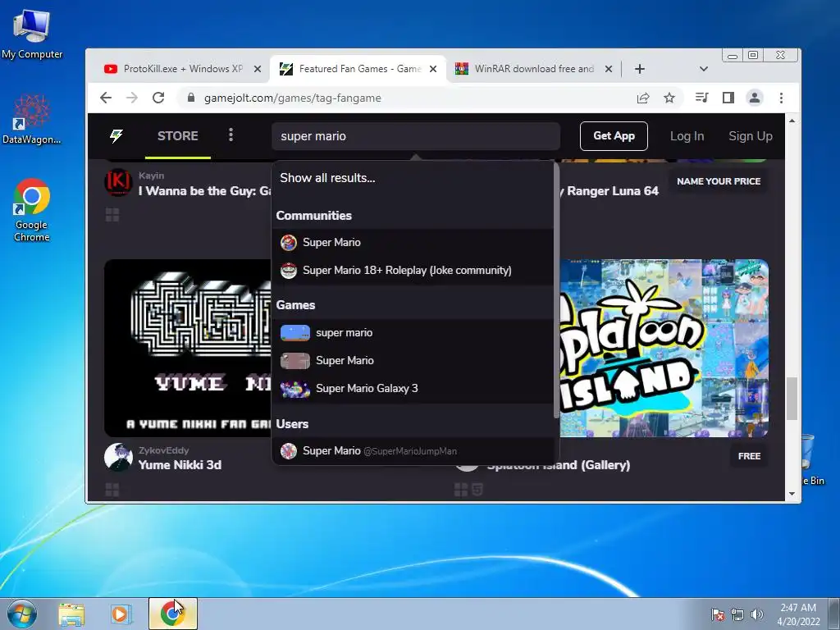Open the Splatoon Island thumbnail
Image resolution: width=840 pixels, height=630 pixels.
coord(664,348)
